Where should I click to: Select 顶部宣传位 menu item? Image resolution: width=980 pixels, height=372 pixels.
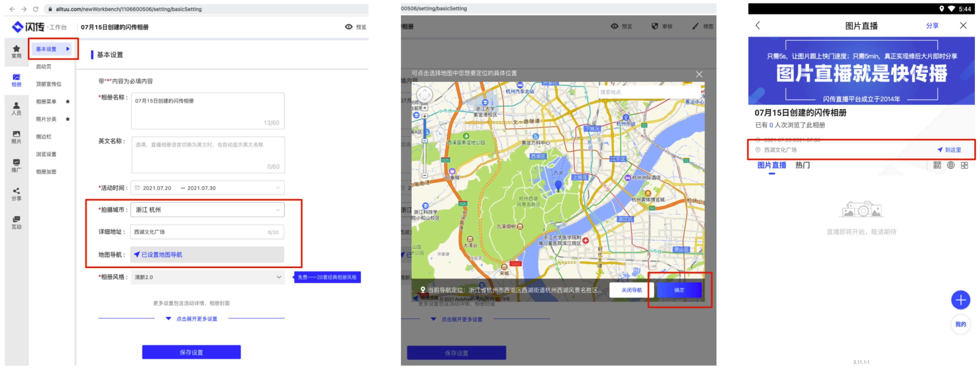click(x=48, y=84)
